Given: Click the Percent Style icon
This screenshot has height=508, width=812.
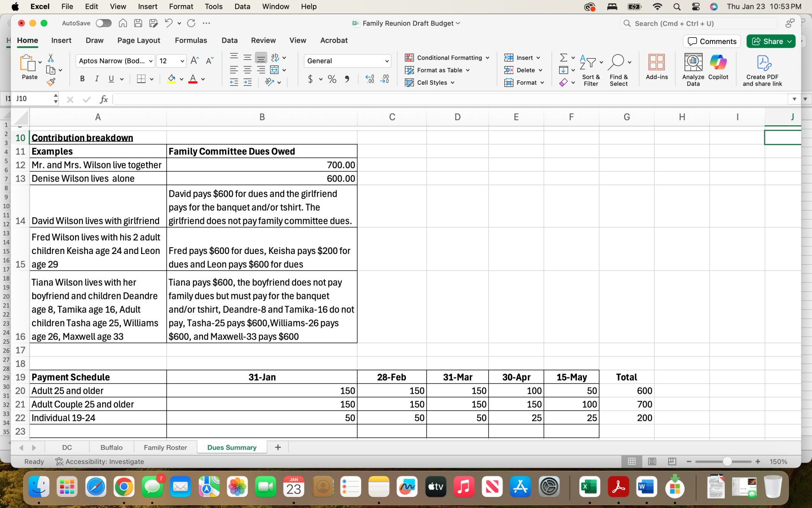Looking at the screenshot, I should (x=332, y=79).
